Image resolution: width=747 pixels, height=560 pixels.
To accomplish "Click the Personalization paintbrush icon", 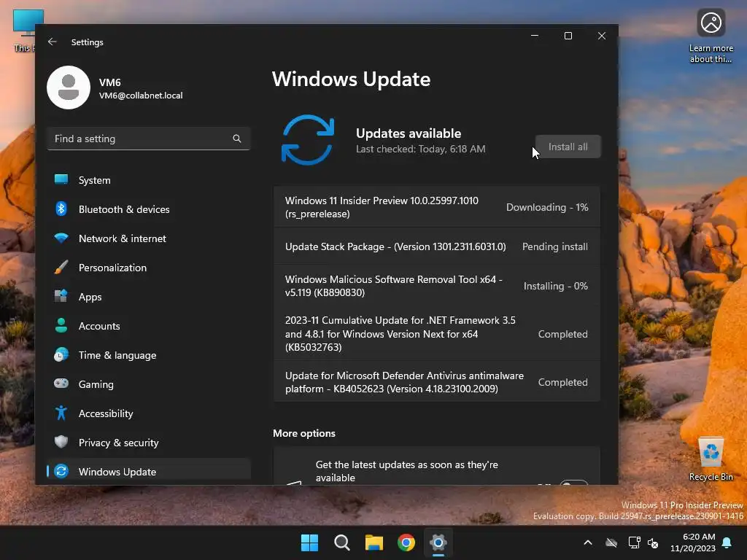I will tap(61, 267).
